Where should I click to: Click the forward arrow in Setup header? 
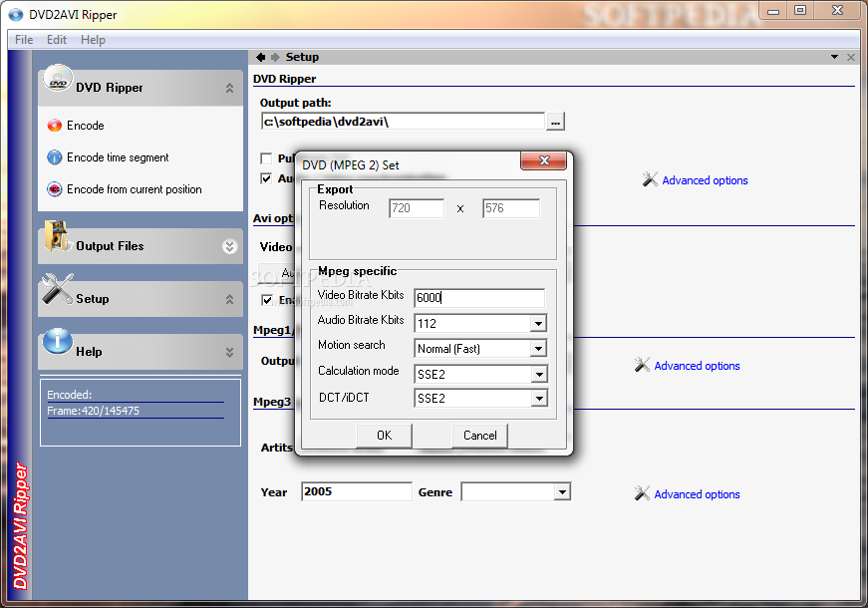pyautogui.click(x=275, y=57)
